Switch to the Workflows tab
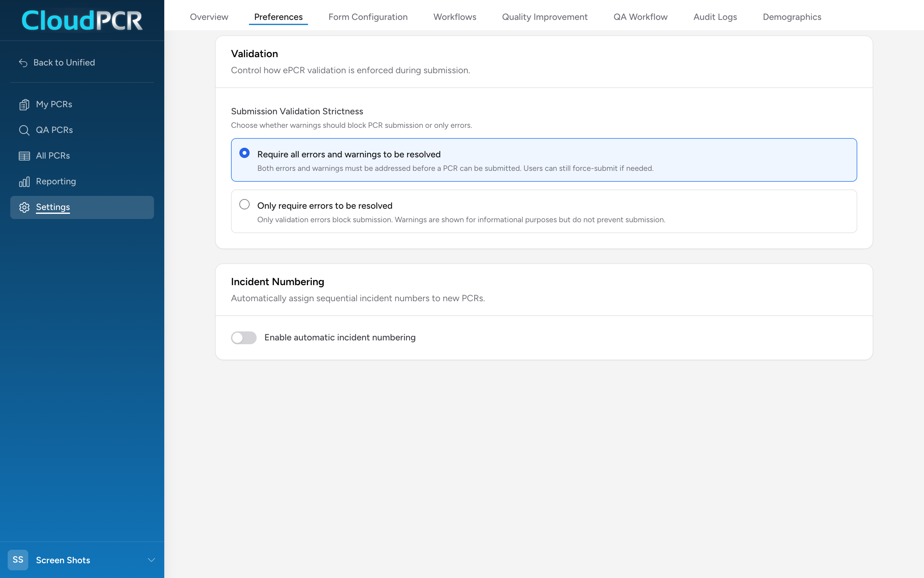This screenshot has height=578, width=924. click(455, 17)
